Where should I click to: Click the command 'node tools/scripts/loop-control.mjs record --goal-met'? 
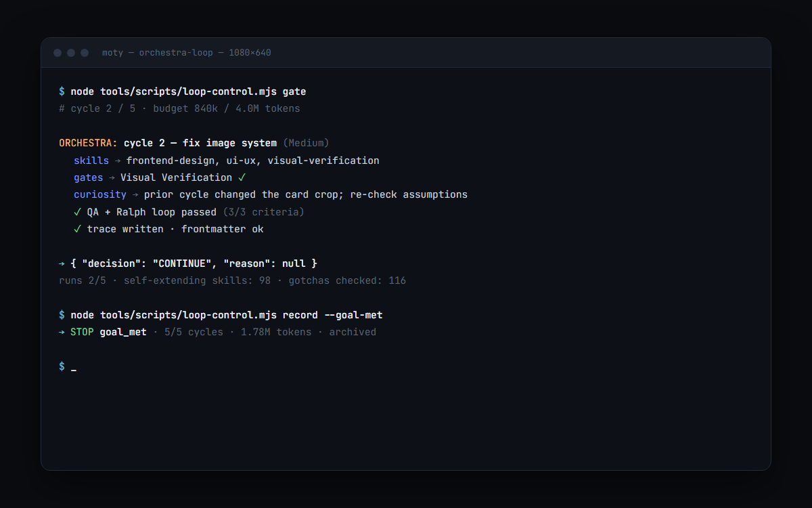coord(227,315)
